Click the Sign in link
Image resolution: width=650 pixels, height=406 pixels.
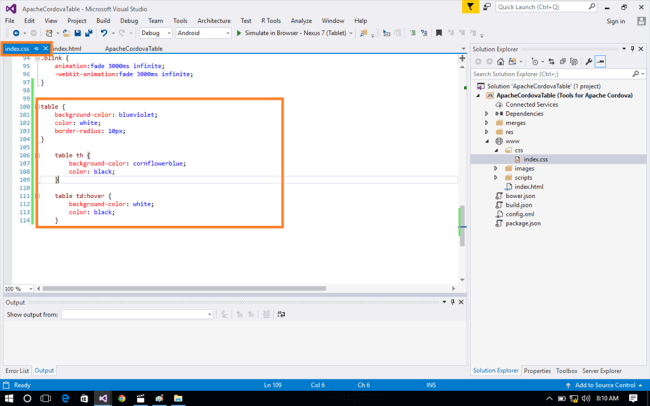(615, 20)
